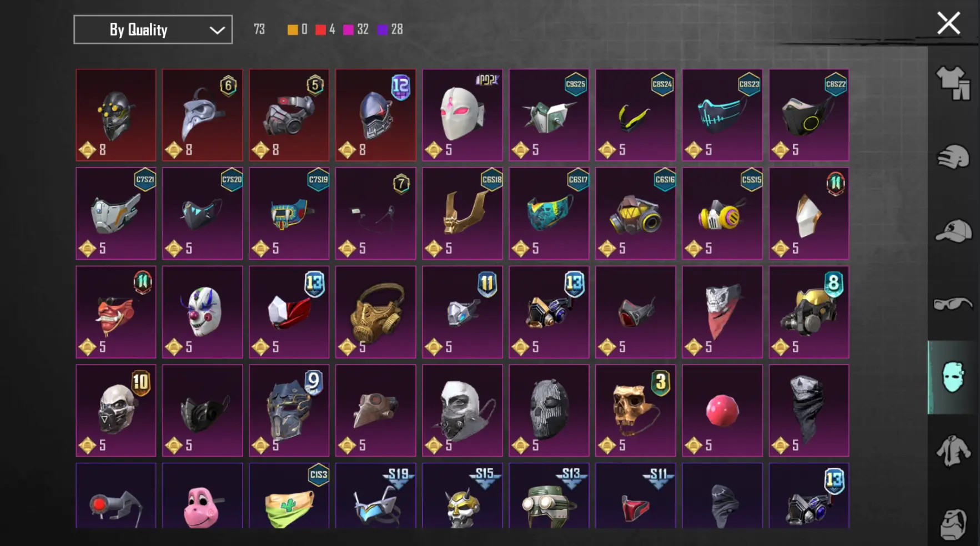Pick the golden skull mask with badge 3
Image resolution: width=980 pixels, height=546 pixels.
pos(635,411)
